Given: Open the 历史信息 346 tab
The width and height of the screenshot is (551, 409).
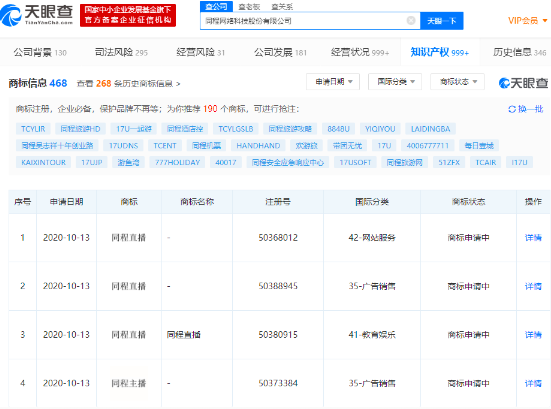Looking at the screenshot, I should click(x=519, y=53).
